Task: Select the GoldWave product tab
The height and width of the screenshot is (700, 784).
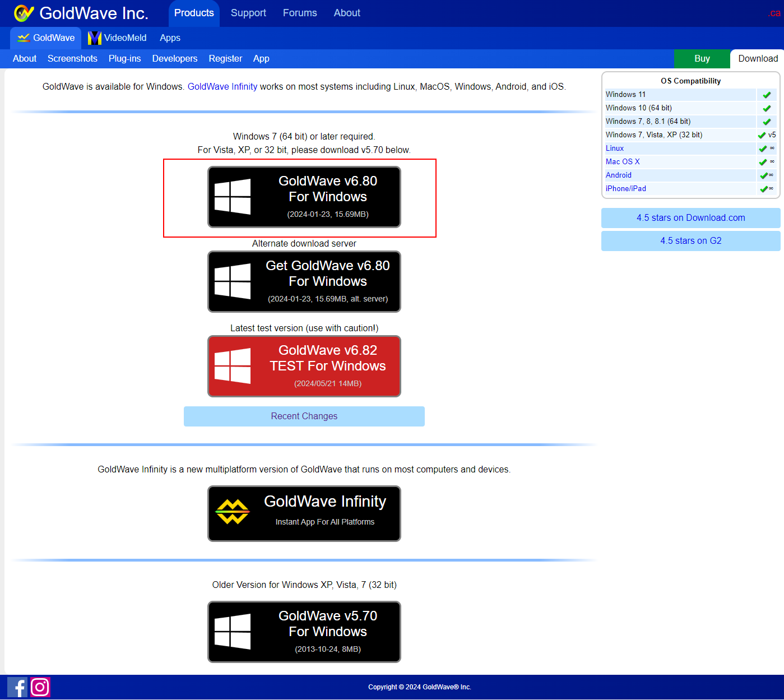Action: click(x=46, y=38)
